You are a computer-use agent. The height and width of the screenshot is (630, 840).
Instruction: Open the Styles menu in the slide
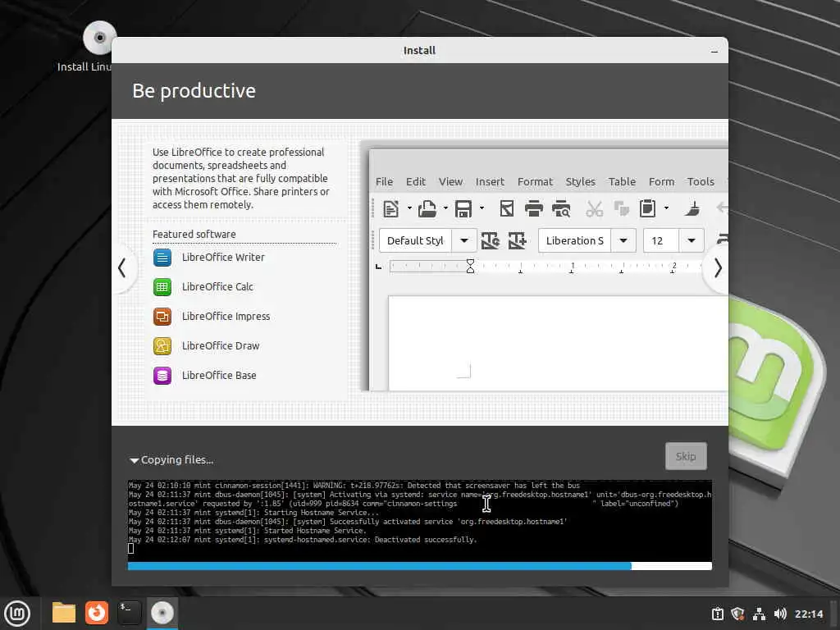coord(580,181)
